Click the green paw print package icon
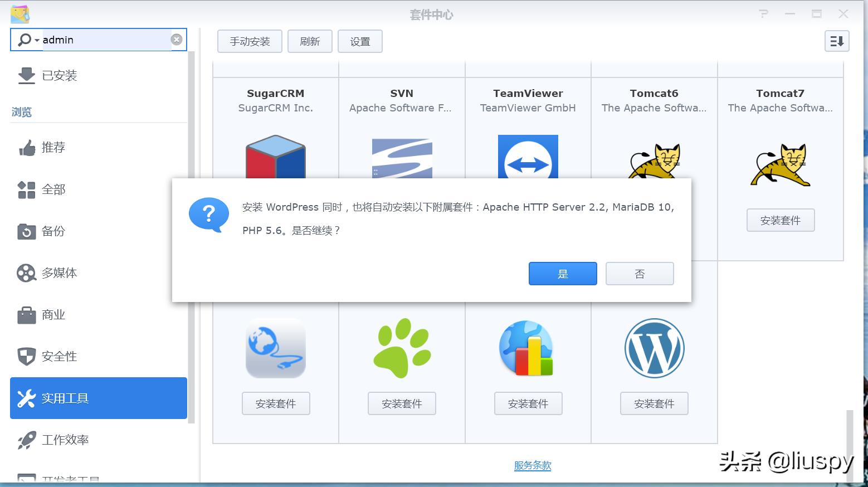The height and width of the screenshot is (487, 868). coord(402,348)
